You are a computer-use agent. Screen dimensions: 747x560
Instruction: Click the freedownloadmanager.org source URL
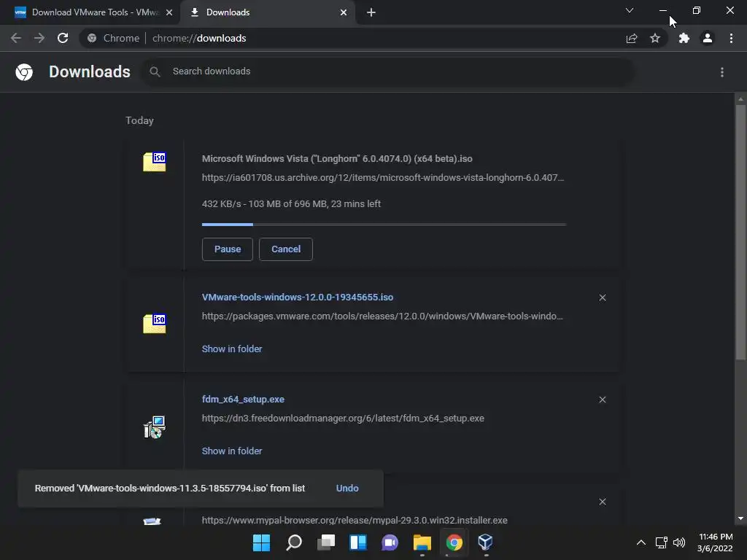(x=343, y=418)
